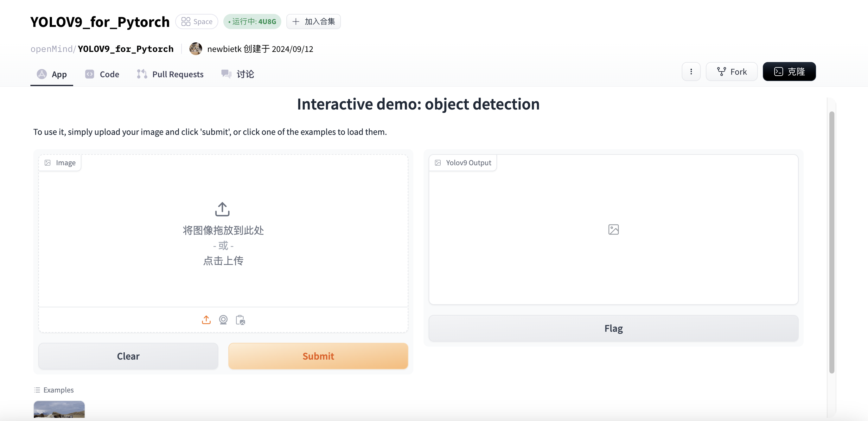Click the Image label tag
The height and width of the screenshot is (421, 868).
tap(60, 163)
